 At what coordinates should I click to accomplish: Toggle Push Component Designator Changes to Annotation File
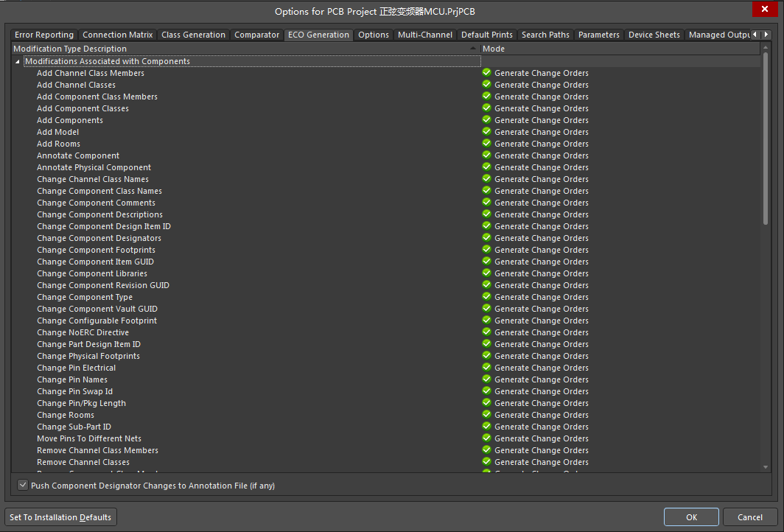(23, 485)
